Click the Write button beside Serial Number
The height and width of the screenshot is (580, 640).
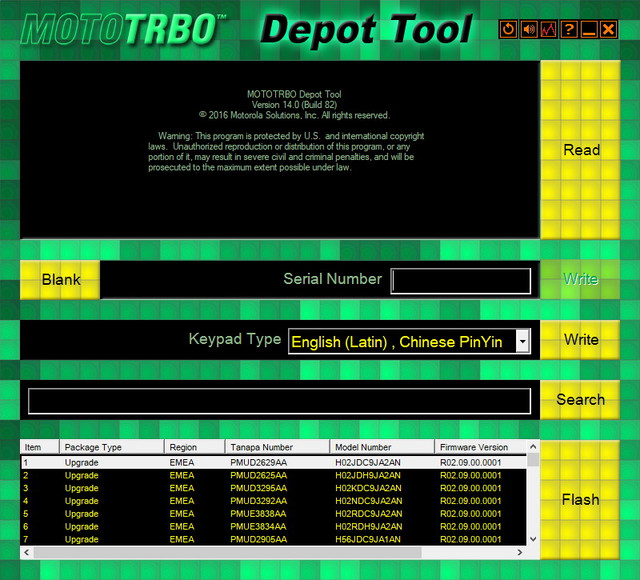580,280
